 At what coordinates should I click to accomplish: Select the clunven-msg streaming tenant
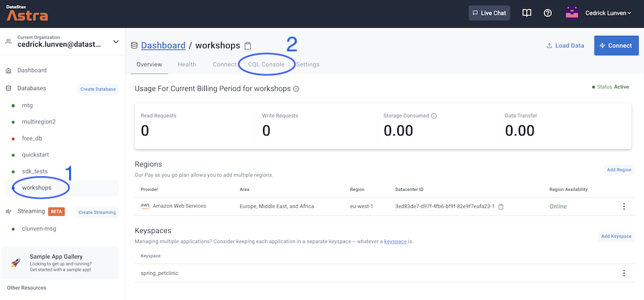(39, 229)
